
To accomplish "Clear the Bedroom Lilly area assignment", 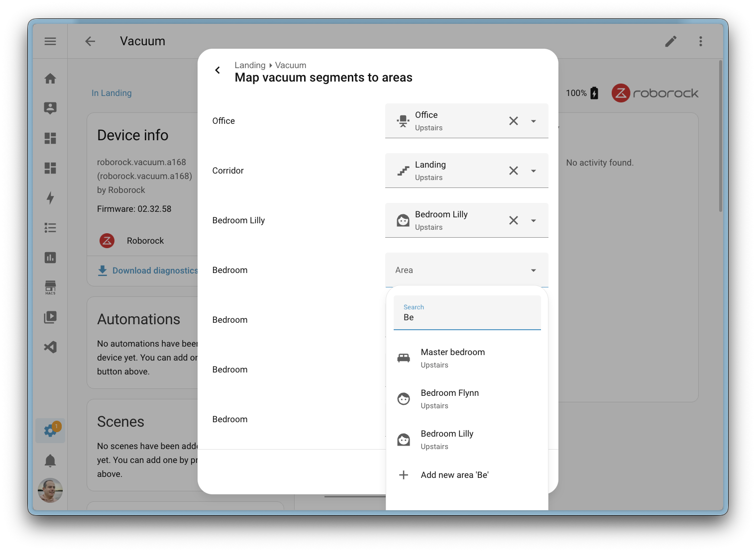I will click(514, 220).
